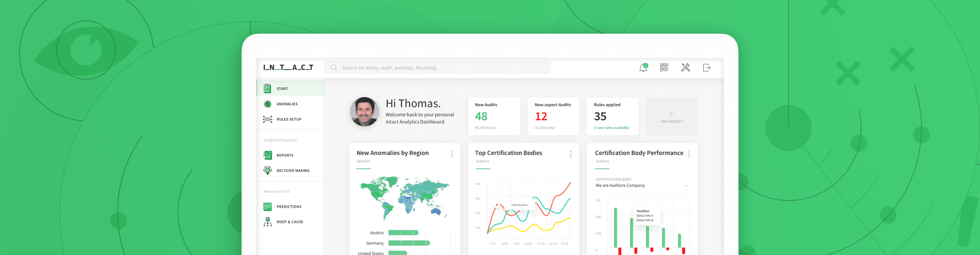Click Thomas's profile photo

(364, 112)
